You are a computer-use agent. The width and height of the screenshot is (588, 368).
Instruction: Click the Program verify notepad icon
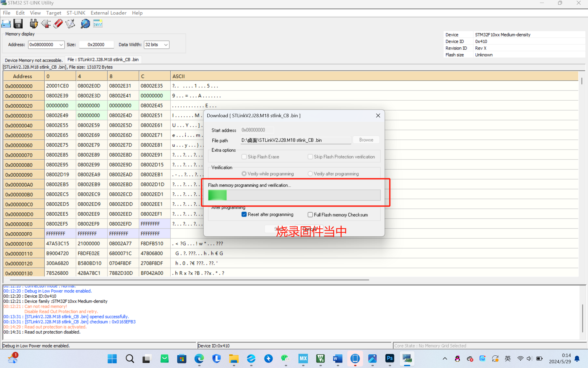(x=70, y=24)
